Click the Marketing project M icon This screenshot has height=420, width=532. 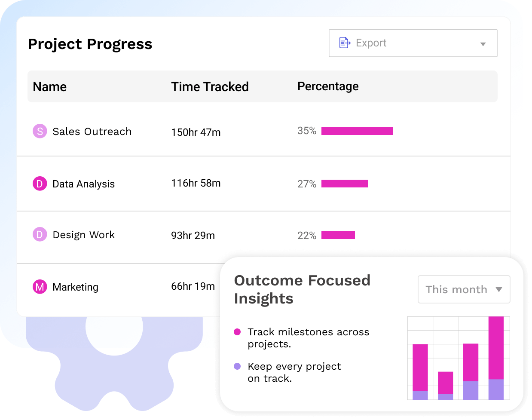pos(40,287)
